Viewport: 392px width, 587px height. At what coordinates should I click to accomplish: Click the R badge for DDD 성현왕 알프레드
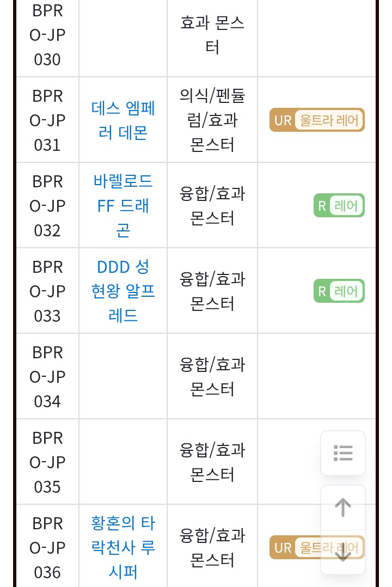coord(322,291)
